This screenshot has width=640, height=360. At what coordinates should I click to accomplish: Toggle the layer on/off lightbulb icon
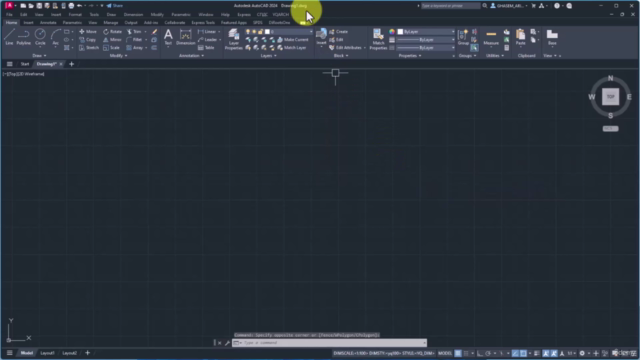point(248,31)
